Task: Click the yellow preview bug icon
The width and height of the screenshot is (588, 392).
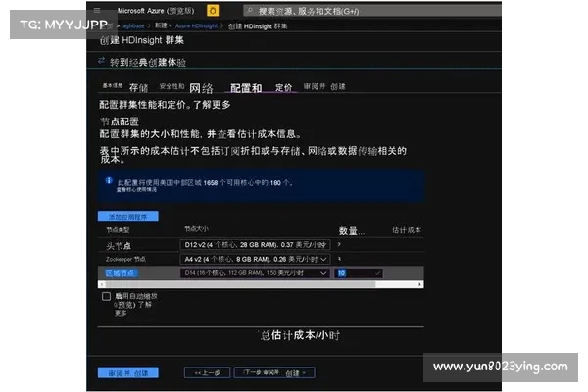Action: pos(213,10)
